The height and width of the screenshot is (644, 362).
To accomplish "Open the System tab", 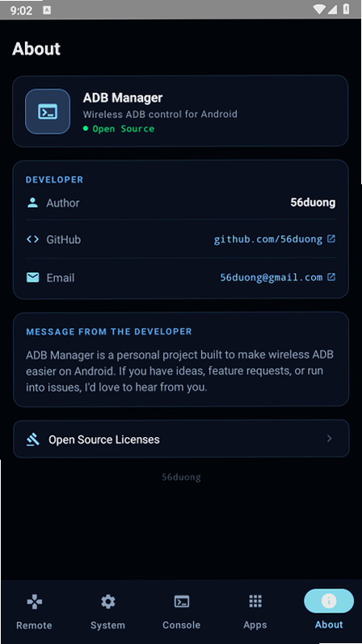I will pos(107,612).
